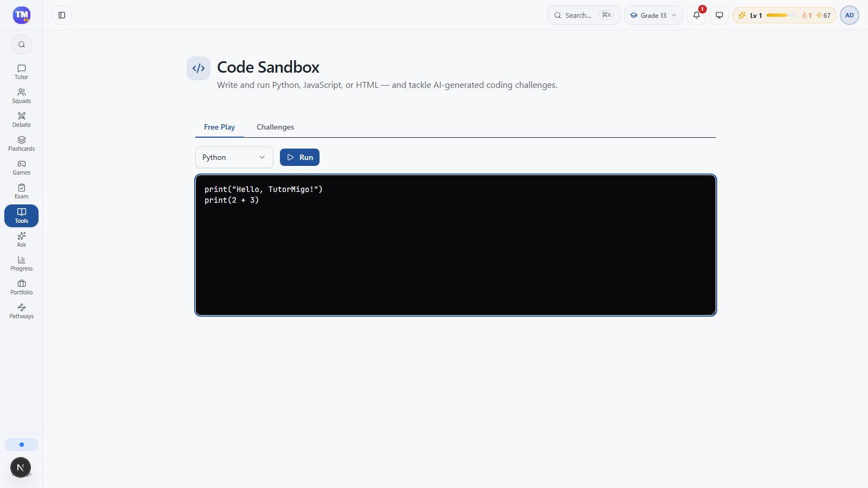The width and height of the screenshot is (868, 488).
Task: Run the code with Run button
Action: click(299, 157)
